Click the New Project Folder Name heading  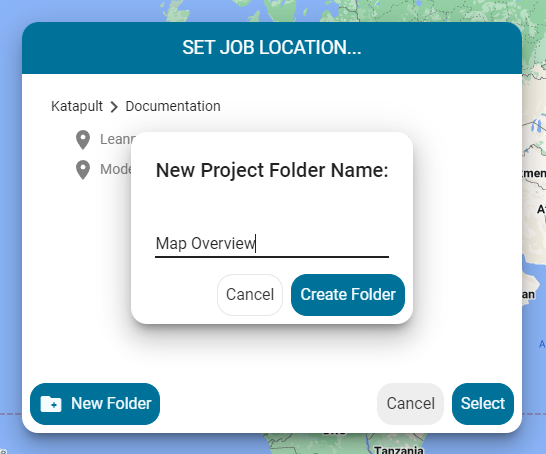[x=272, y=170]
